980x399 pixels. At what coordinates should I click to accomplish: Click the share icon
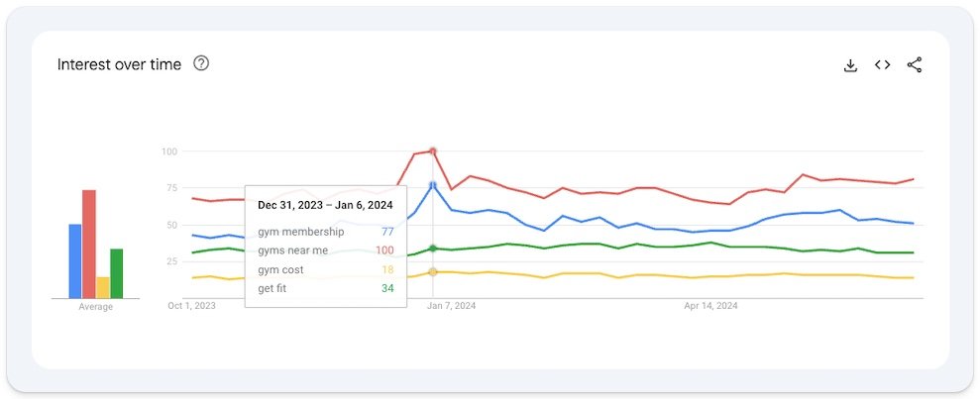[x=915, y=65]
